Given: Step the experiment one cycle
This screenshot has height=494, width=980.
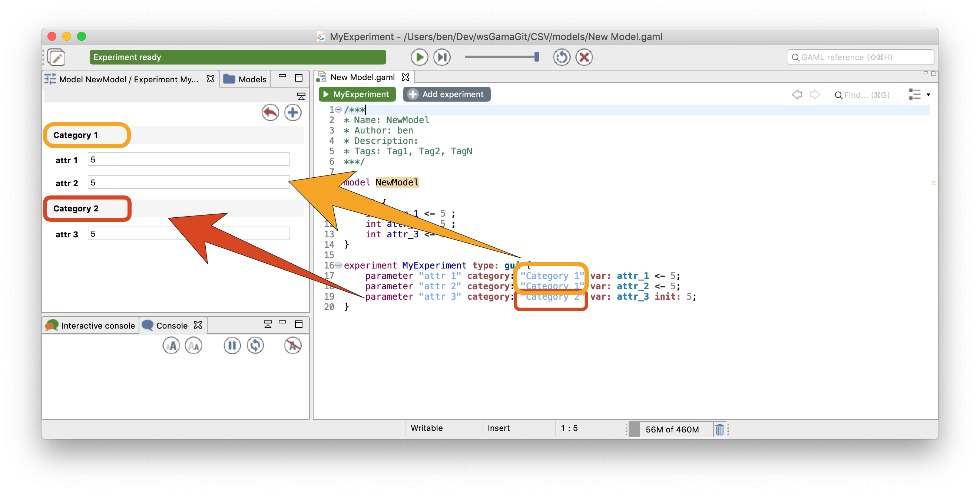Looking at the screenshot, I should [x=442, y=57].
